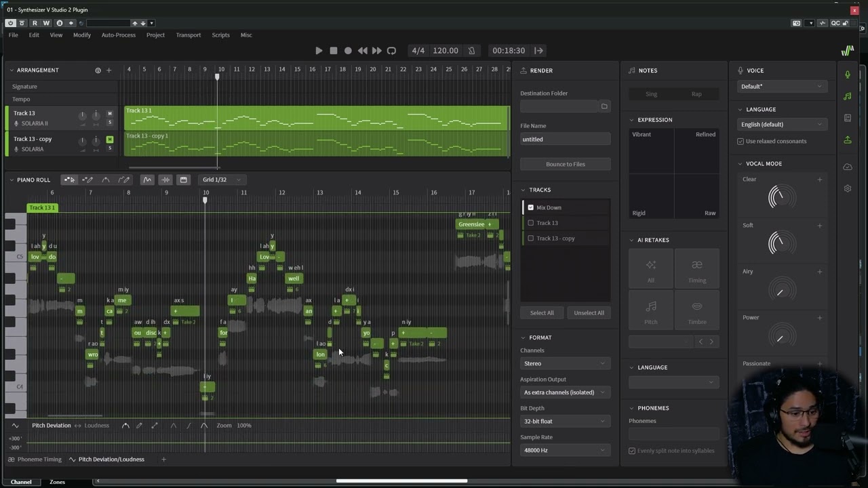
Task: Collapse the Piano Roll panel
Action: tap(11, 180)
